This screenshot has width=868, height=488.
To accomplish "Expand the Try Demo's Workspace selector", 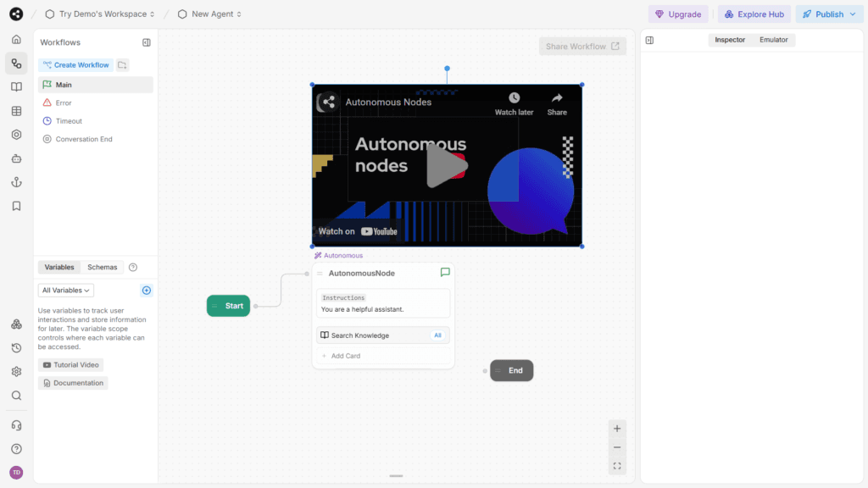I will pos(101,14).
